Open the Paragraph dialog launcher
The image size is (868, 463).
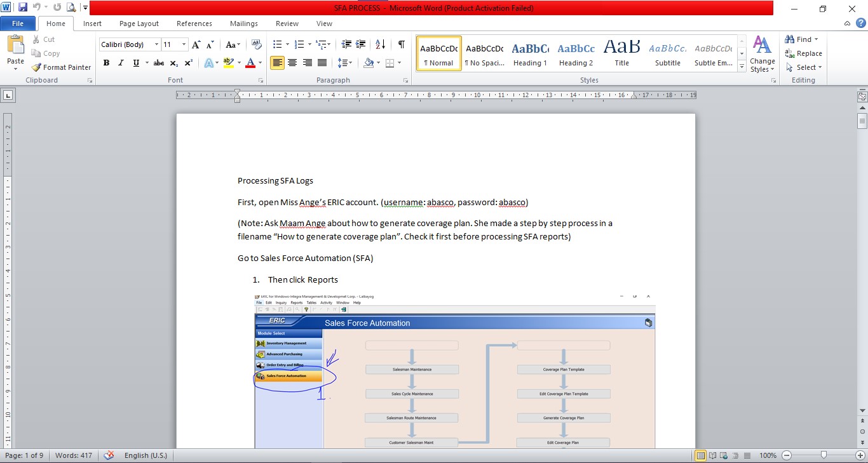pos(406,81)
